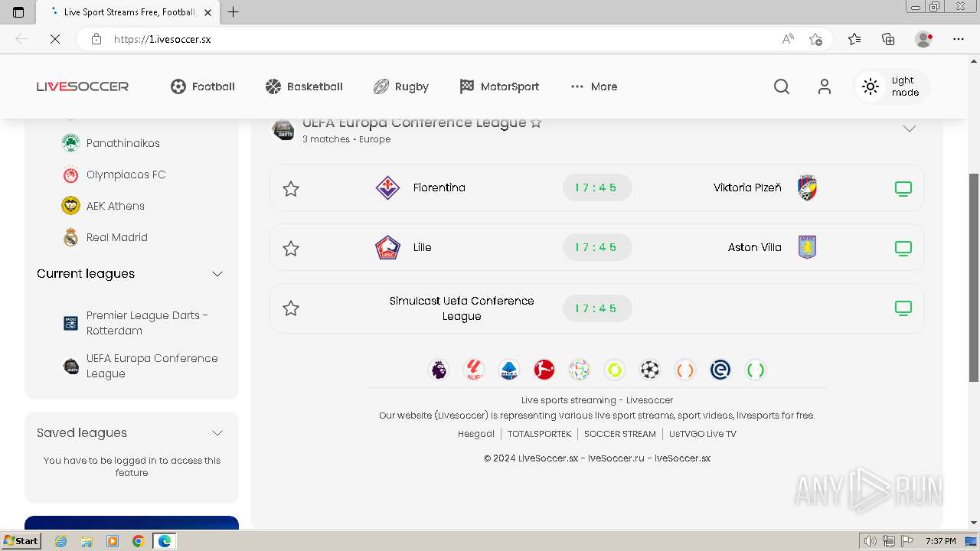Click Lille club crest
The width and height of the screenshot is (980, 551).
[387, 247]
